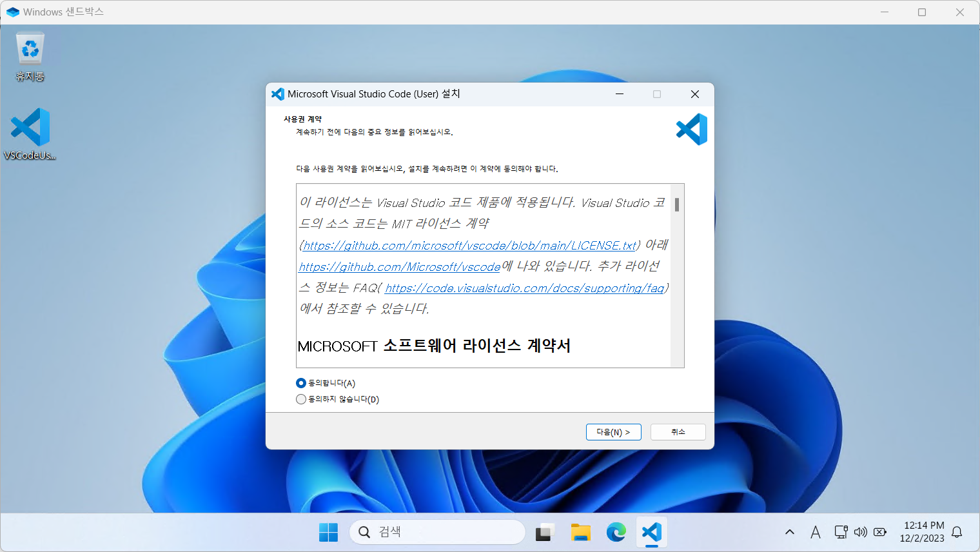Click the MICROSOFT 소프트웨어 라이선스 계약서 heading
This screenshot has width=980, height=552.
pos(434,346)
